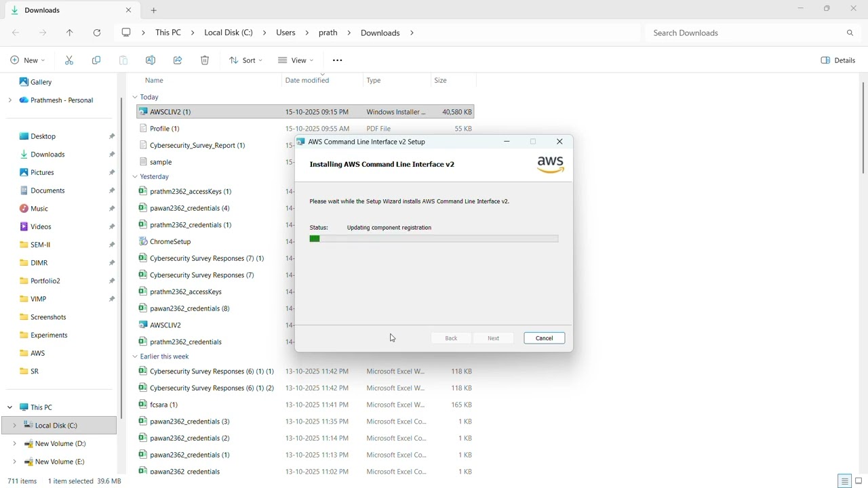The height and width of the screenshot is (488, 868).
Task: Click chevron after Downloads in address bar
Action: click(412, 33)
